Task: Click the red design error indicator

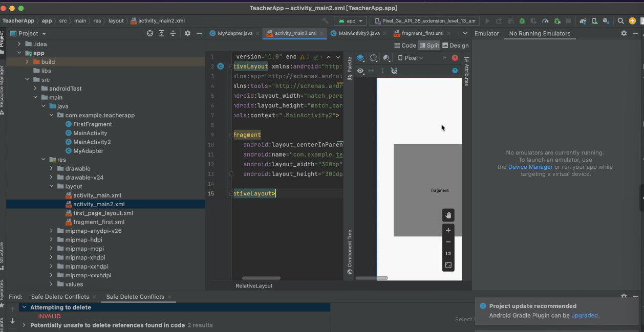Action: pyautogui.click(x=455, y=58)
